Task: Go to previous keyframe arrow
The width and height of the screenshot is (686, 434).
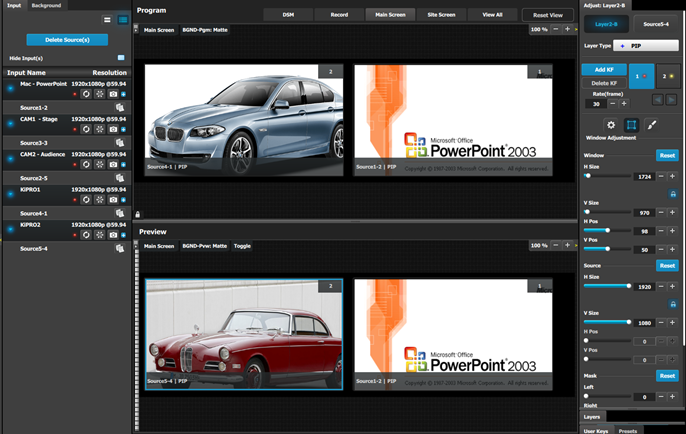Action: (x=658, y=100)
